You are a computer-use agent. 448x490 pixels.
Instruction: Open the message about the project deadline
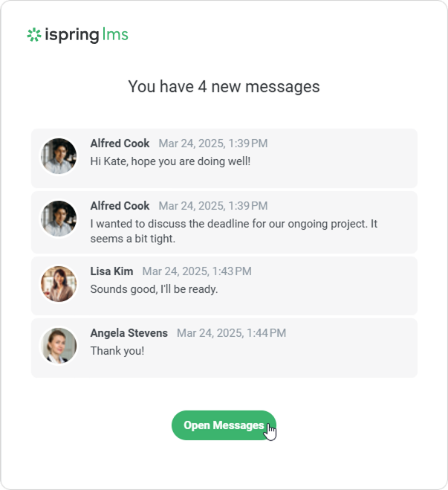click(x=234, y=231)
